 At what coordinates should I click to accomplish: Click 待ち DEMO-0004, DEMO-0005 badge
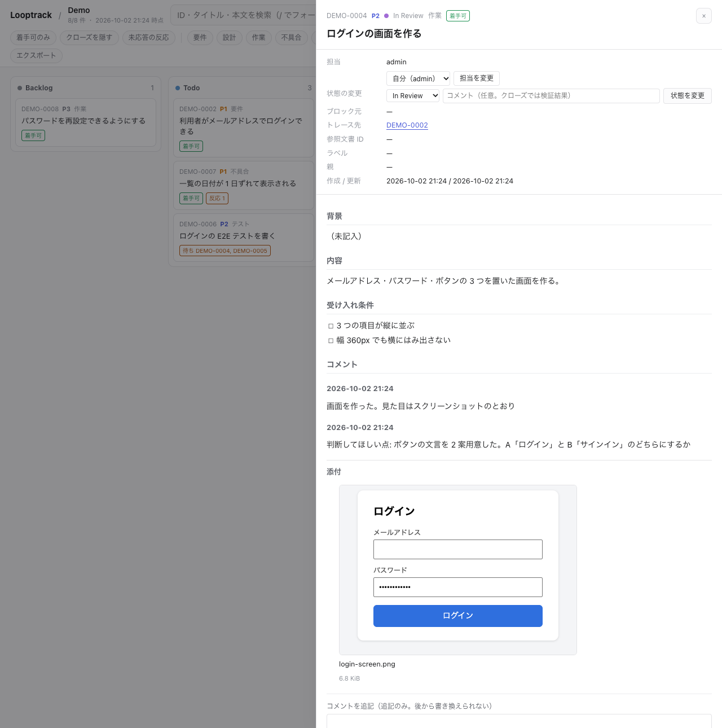click(x=225, y=251)
